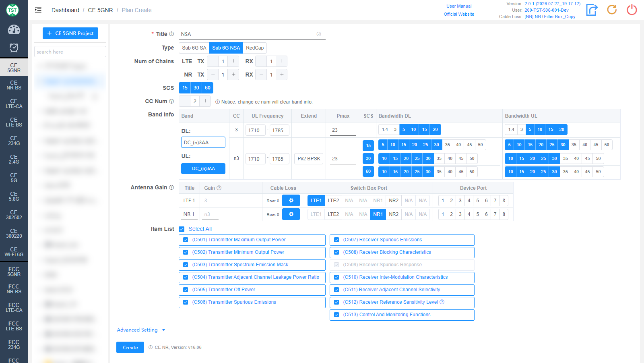Screen dimensions: 644x363
Task: Click the orange refresh icon
Action: (612, 10)
